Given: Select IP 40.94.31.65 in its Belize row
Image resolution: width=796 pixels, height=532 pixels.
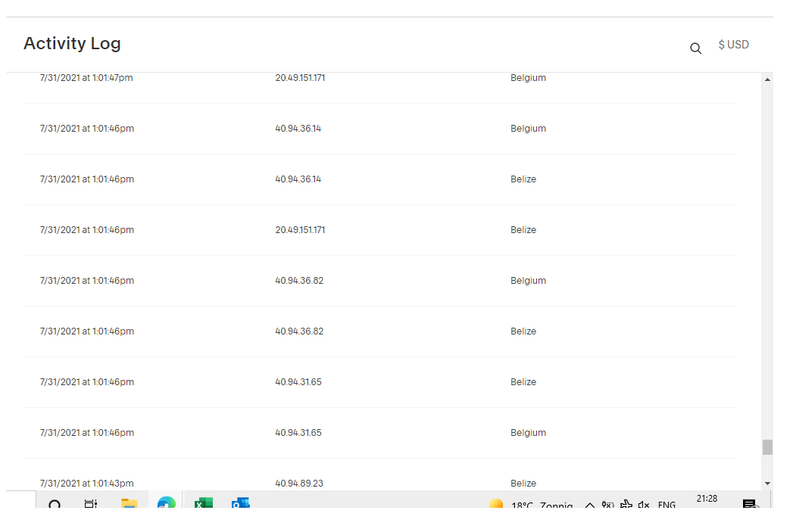Looking at the screenshot, I should click(298, 382).
